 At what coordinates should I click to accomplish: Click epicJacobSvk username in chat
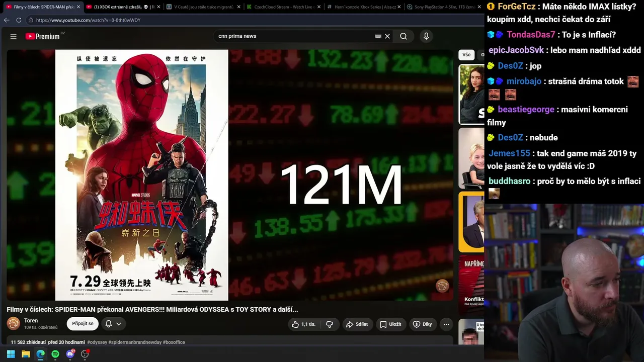coord(516,50)
